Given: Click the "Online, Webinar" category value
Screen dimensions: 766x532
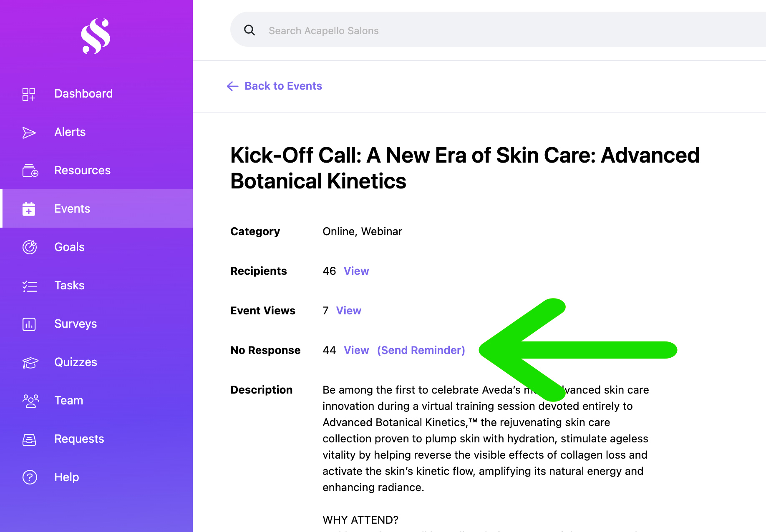Looking at the screenshot, I should click(x=362, y=231).
